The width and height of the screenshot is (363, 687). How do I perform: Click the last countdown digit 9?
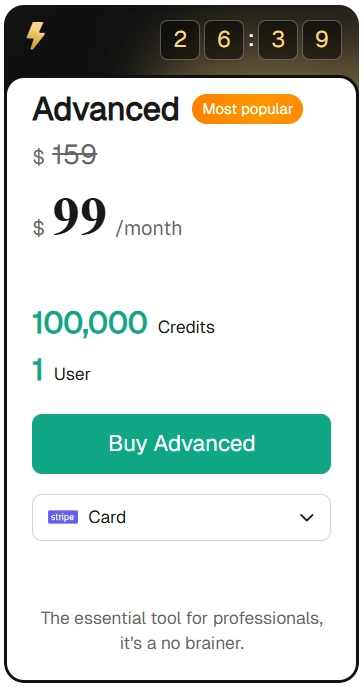click(322, 40)
